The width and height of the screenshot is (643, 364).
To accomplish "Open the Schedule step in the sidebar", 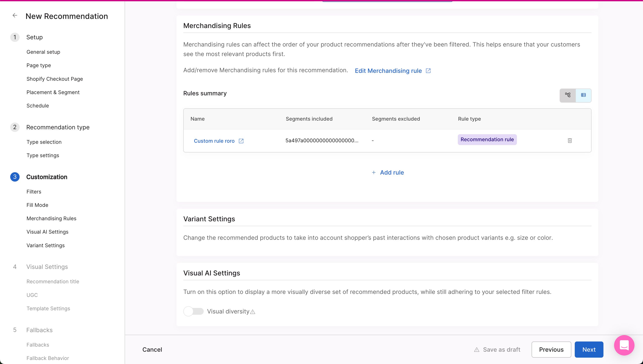I will [x=38, y=106].
